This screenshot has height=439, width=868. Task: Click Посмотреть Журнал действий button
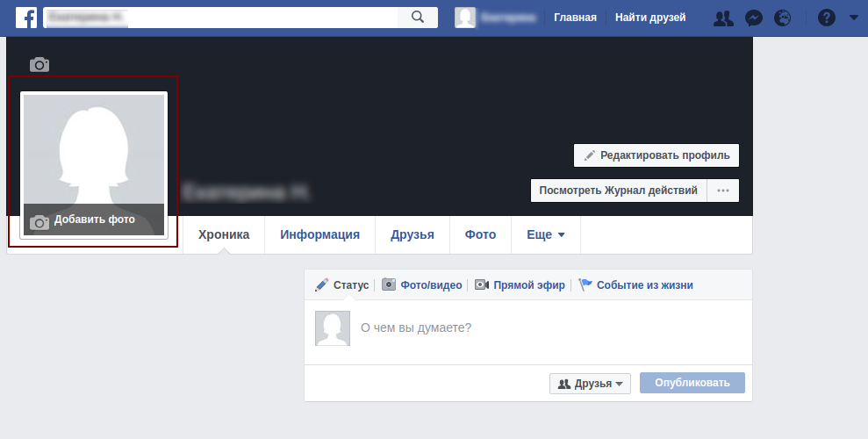pos(618,191)
